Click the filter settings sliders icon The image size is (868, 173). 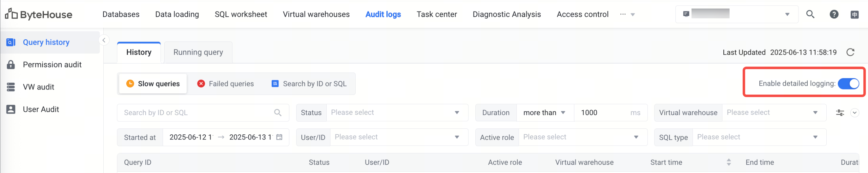(x=840, y=113)
